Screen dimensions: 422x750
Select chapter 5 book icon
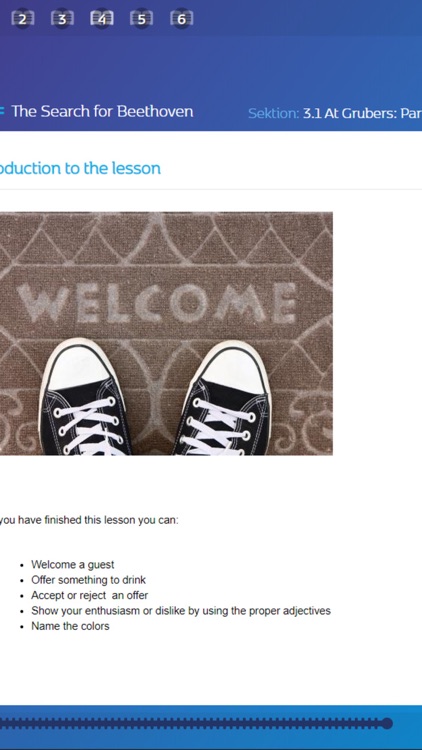(x=142, y=19)
